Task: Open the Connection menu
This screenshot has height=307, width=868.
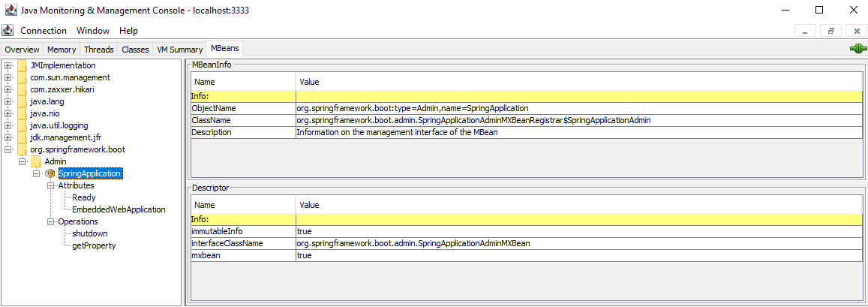Action: pos(44,31)
